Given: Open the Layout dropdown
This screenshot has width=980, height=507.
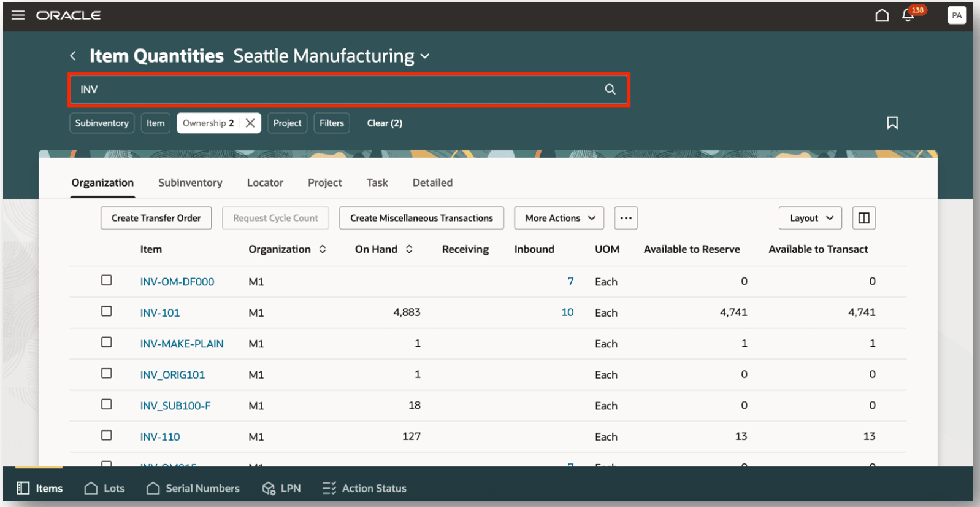Looking at the screenshot, I should pos(810,218).
